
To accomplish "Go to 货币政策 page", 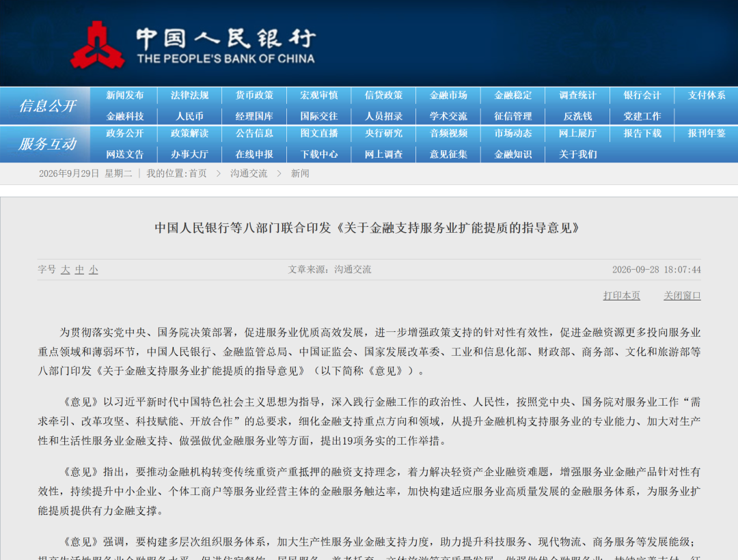I will [254, 96].
